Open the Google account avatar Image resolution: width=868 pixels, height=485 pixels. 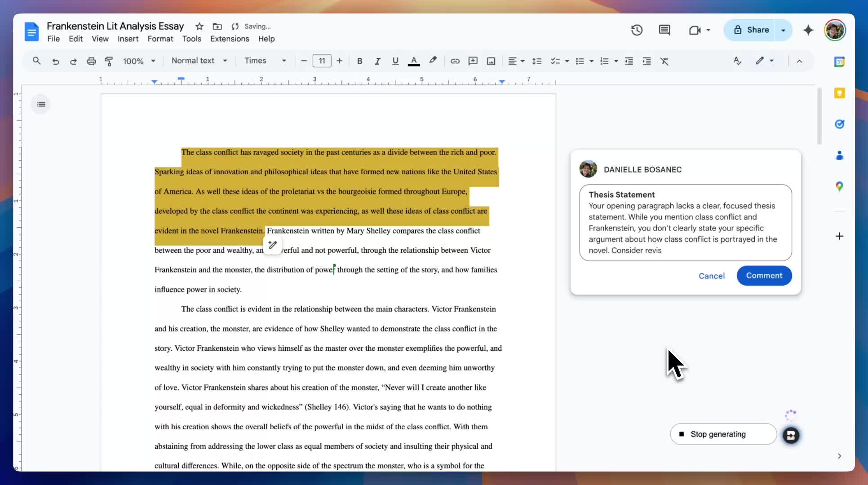835,30
